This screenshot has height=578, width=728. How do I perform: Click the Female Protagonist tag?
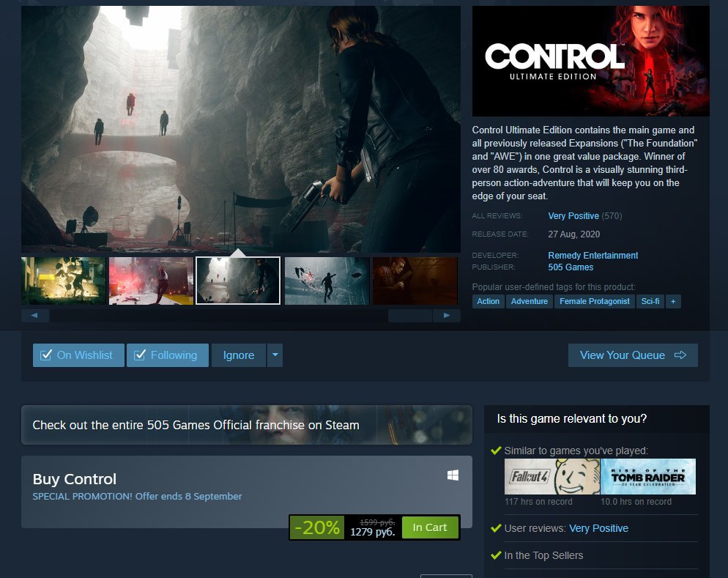point(594,301)
